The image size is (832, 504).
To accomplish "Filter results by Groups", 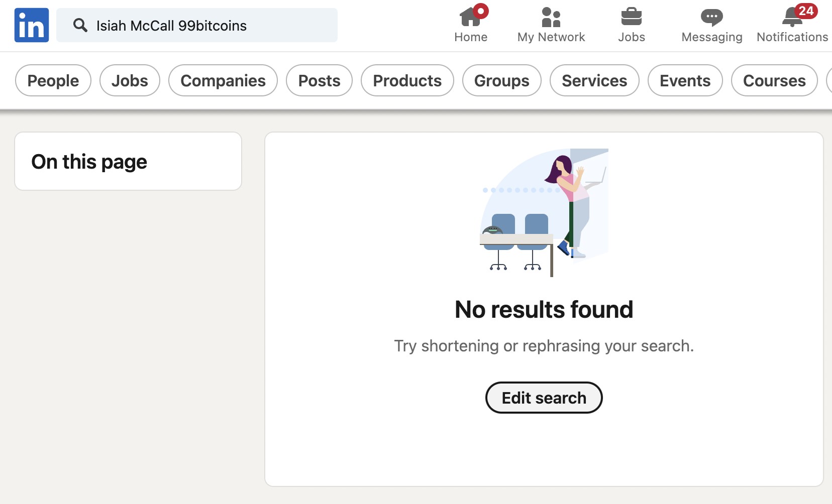I will [502, 80].
